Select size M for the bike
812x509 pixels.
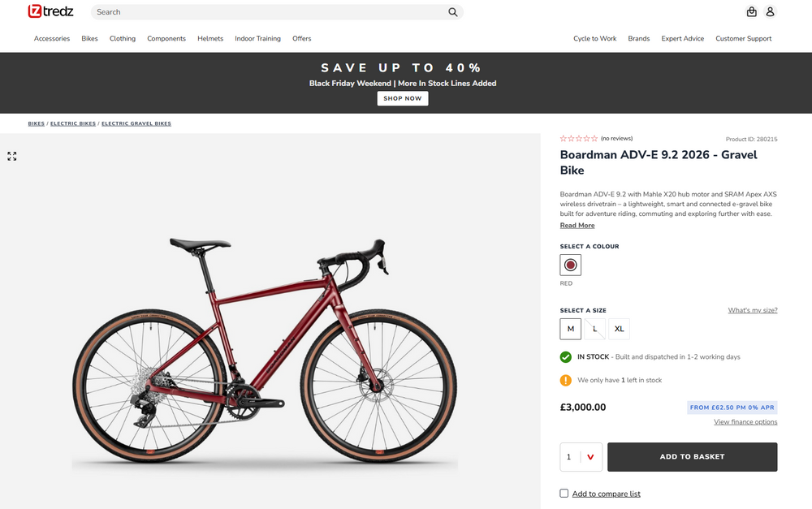pos(570,329)
